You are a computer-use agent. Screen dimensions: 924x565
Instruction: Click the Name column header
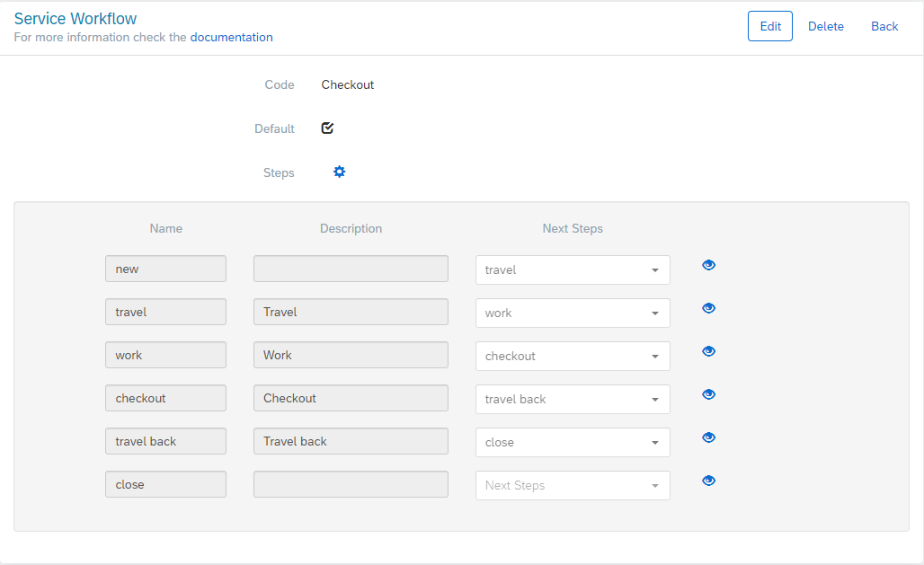[165, 228]
